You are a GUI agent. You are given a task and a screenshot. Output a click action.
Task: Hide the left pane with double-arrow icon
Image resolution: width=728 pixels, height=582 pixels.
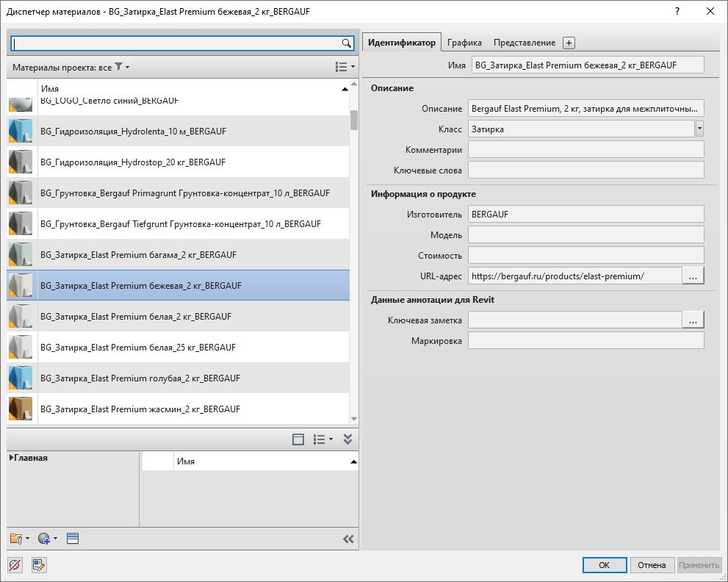coord(348,539)
